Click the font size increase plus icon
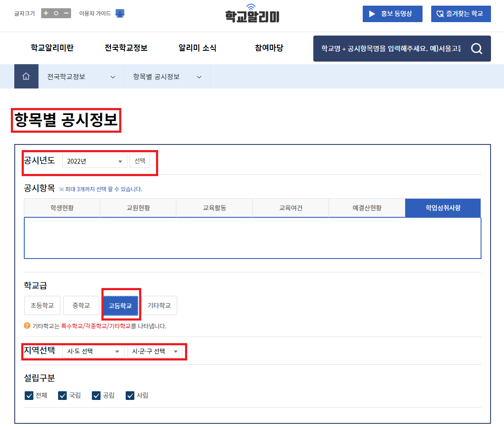 (46, 13)
